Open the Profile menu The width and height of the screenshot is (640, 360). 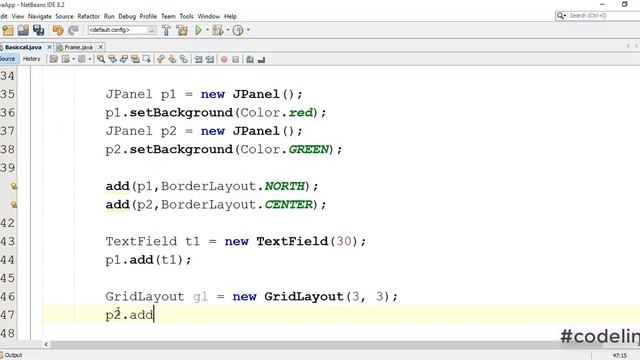148,16
